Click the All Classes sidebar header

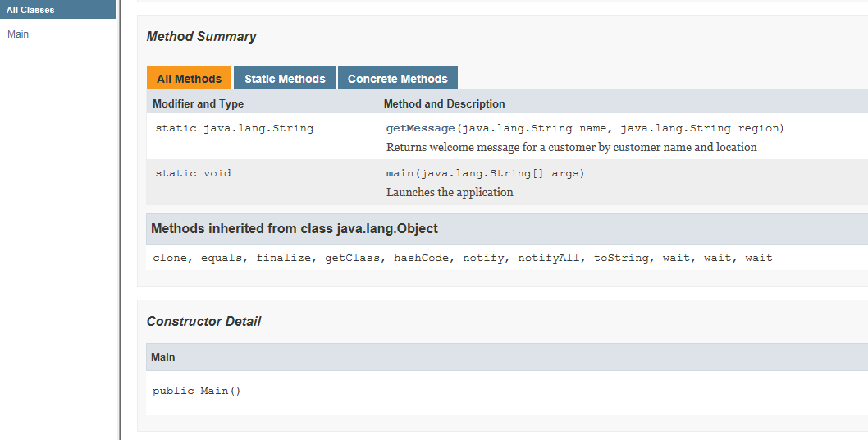click(30, 10)
